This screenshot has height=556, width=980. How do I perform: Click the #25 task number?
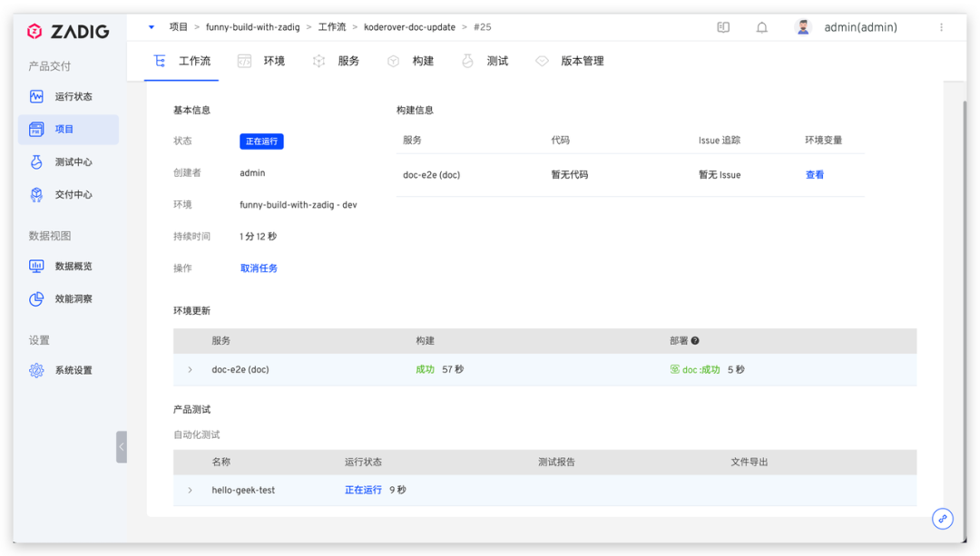click(482, 27)
